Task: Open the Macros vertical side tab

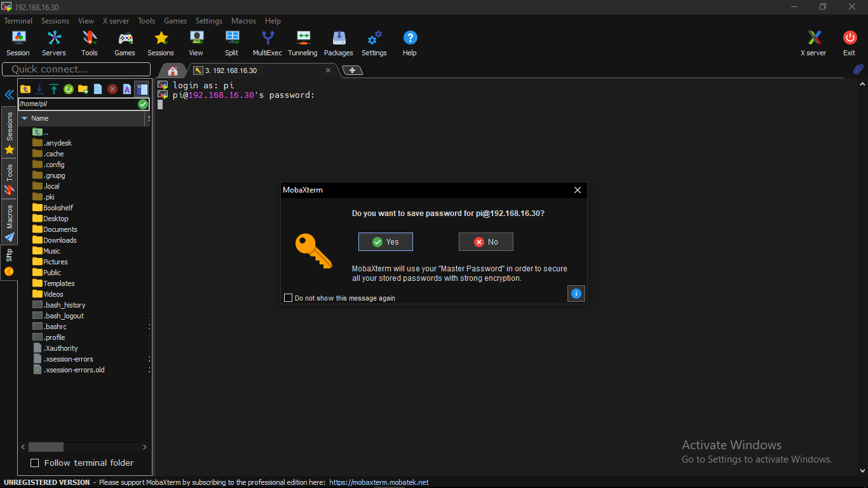Action: pyautogui.click(x=9, y=222)
